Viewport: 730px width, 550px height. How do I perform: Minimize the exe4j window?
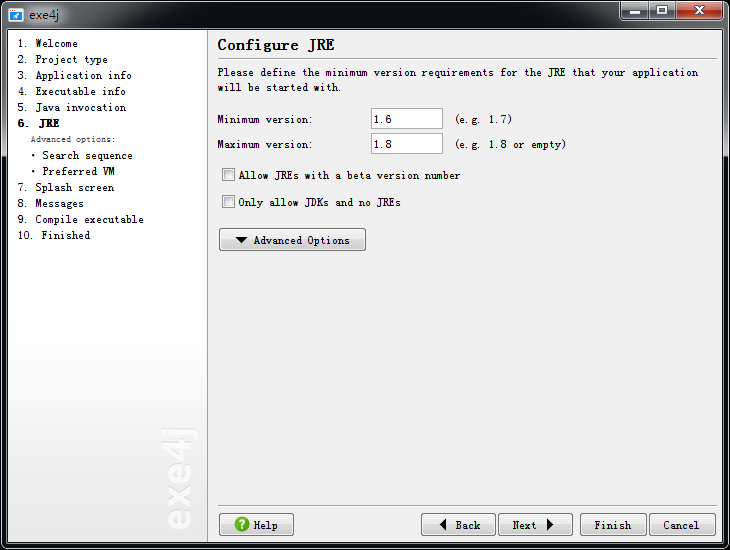pyautogui.click(x=635, y=11)
